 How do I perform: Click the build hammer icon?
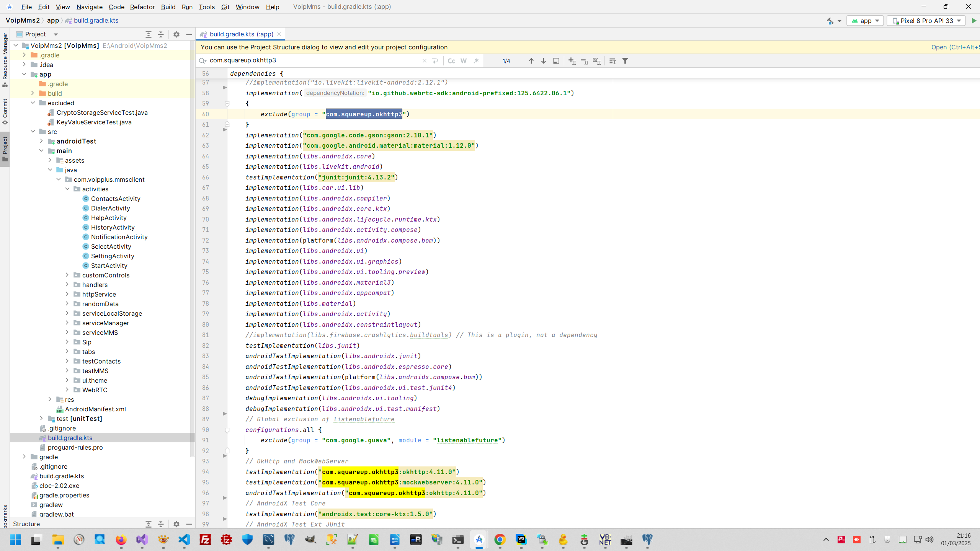pyautogui.click(x=830, y=21)
